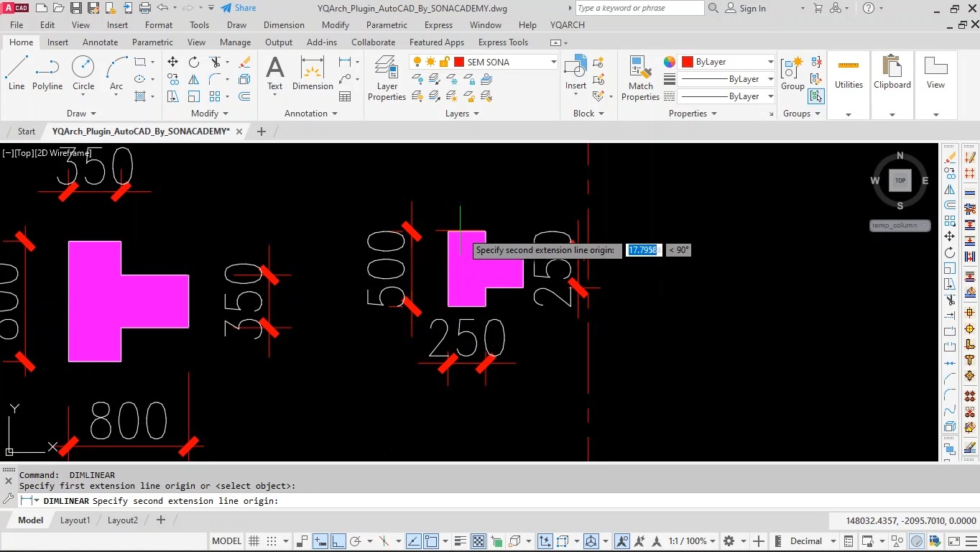This screenshot has width=980, height=552.
Task: Open the YQARCH menu
Action: (x=568, y=25)
